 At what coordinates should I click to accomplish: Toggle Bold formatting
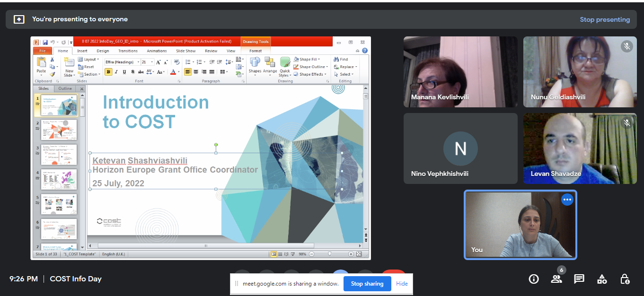tap(109, 72)
